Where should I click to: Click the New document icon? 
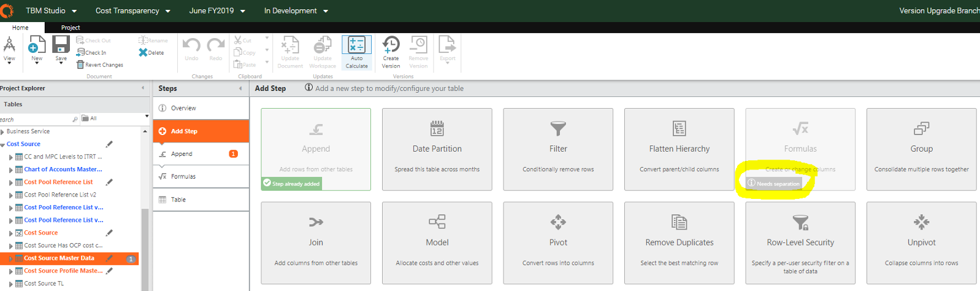coord(37,45)
